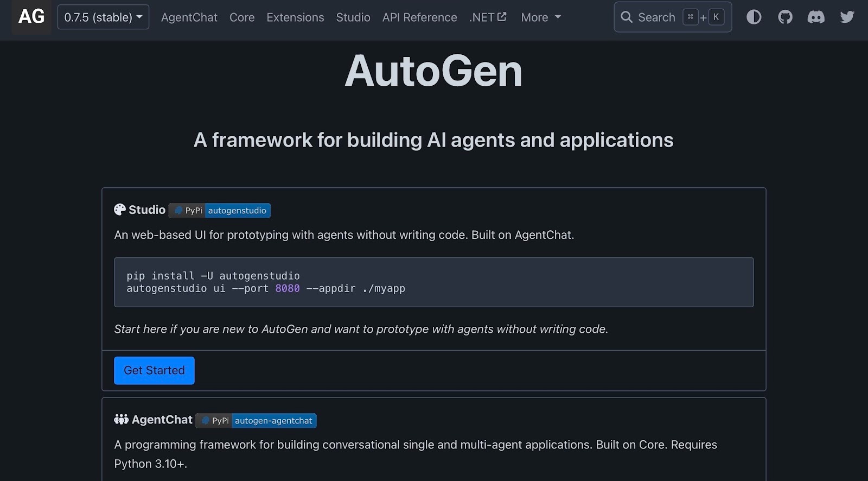
Task: Toggle the light/dark theme switcher
Action: click(754, 17)
